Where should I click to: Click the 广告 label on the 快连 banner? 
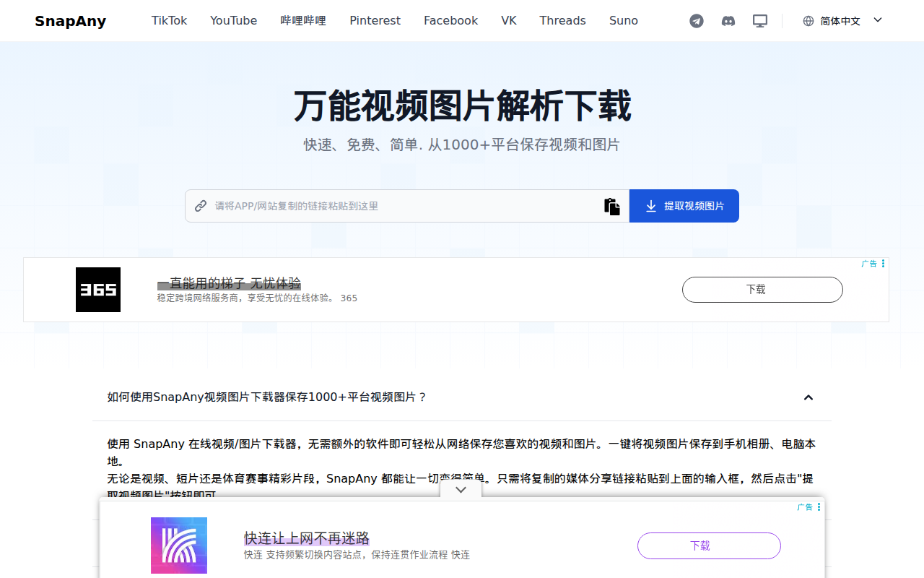805,507
